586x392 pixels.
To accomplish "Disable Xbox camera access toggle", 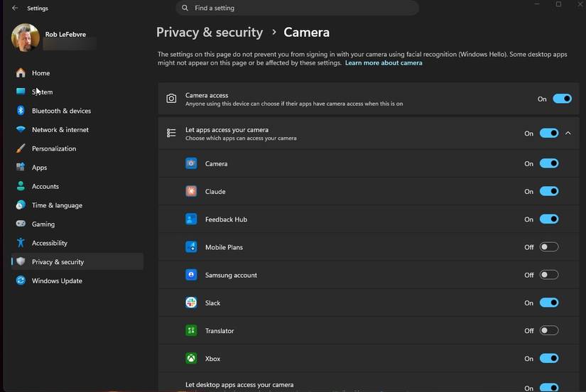I will click(548, 358).
